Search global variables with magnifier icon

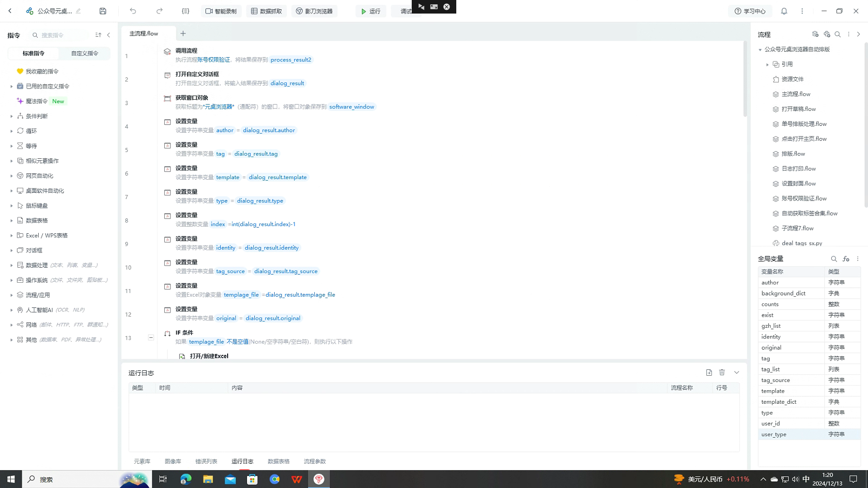tap(834, 259)
